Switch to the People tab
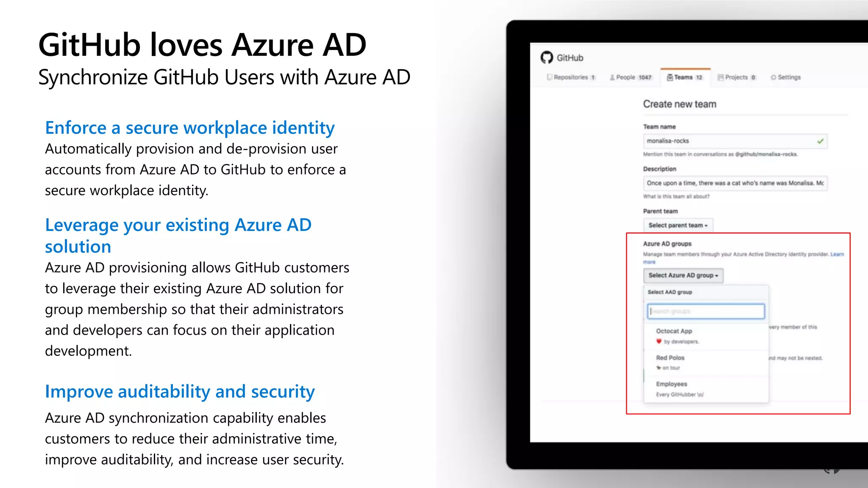 (630, 77)
